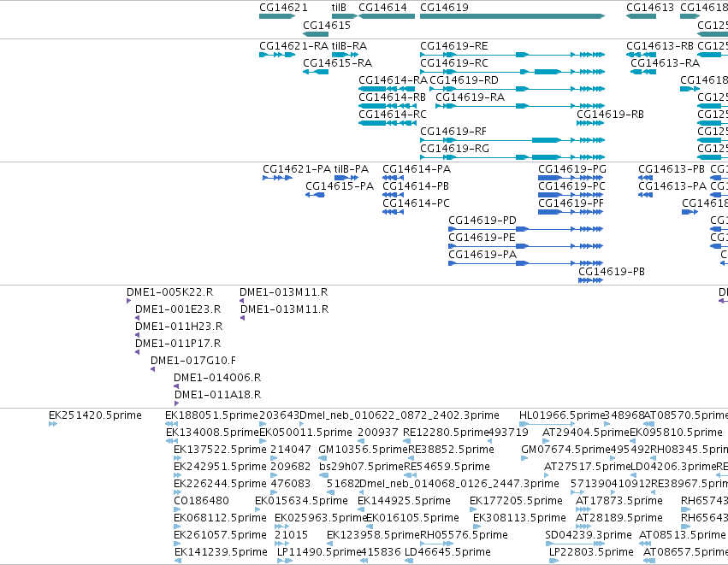The width and height of the screenshot is (728, 565).
Task: Click transcript CG14619-RC
Action: point(512,72)
